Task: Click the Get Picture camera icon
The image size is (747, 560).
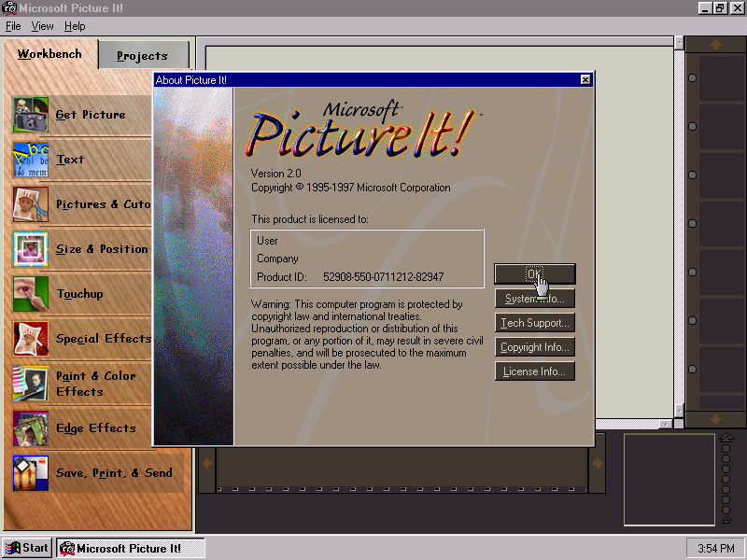Action: [x=31, y=115]
